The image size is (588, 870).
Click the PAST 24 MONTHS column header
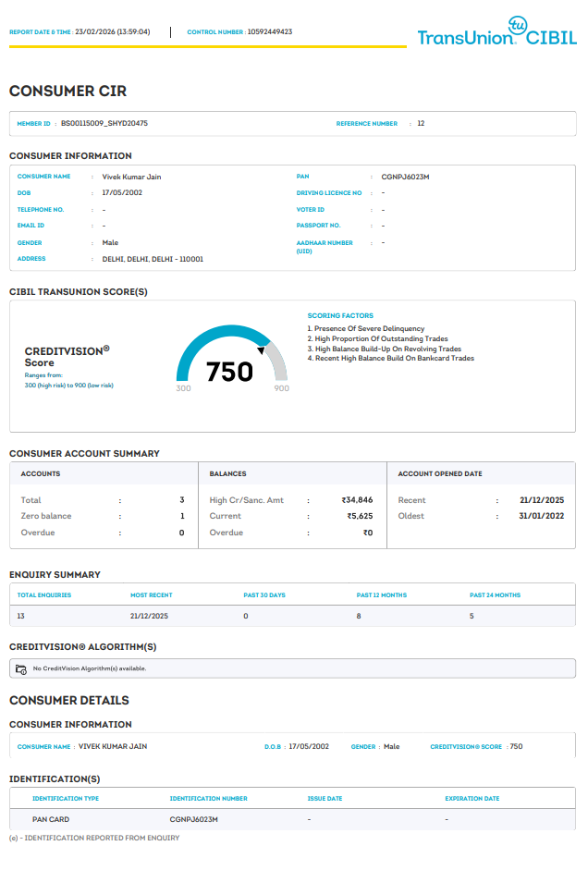495,595
